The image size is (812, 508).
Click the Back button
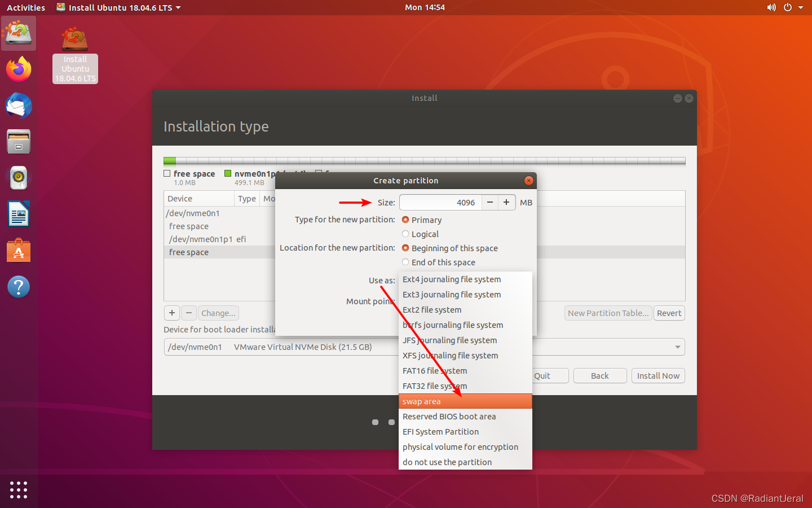tap(600, 375)
